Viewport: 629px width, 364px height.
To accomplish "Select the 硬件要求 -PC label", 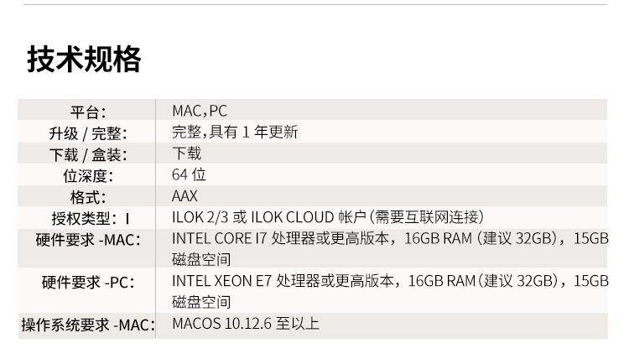I will [88, 283].
